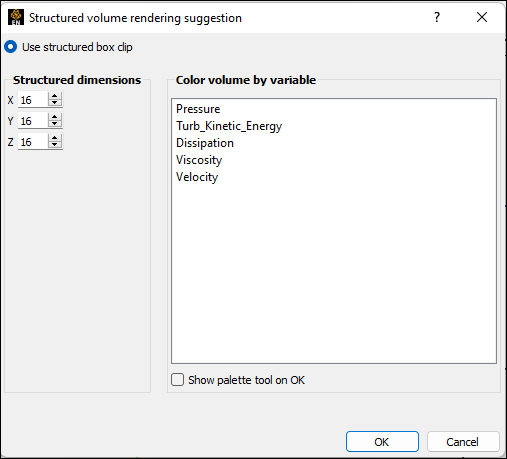Decrease the Z dimension with down arrow

coord(55,145)
